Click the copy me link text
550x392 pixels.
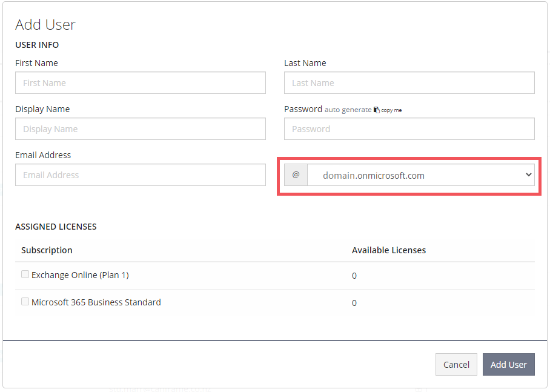[x=391, y=110]
